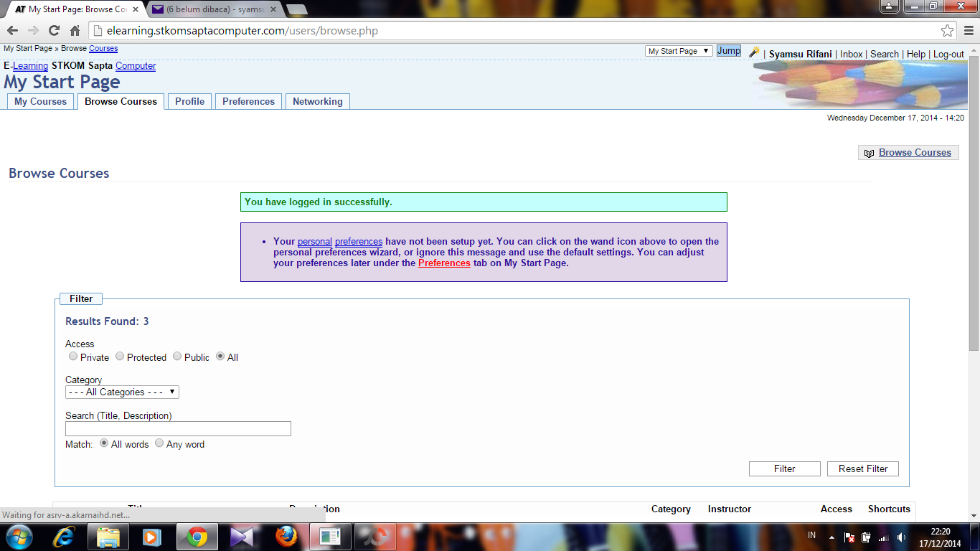Click the Syamsu Rifani user name
The image size is (980, 551).
tap(801, 54)
